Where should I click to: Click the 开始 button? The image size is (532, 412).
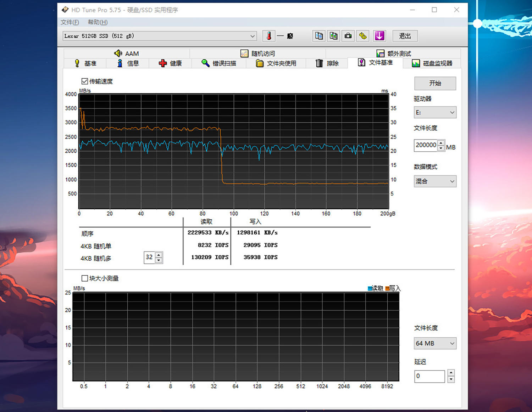click(x=435, y=83)
